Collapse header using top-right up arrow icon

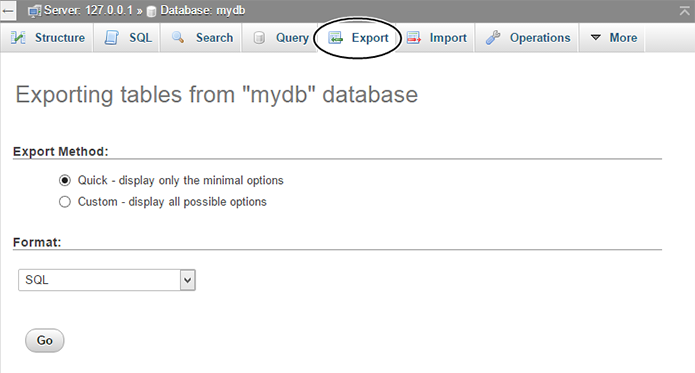pos(684,11)
